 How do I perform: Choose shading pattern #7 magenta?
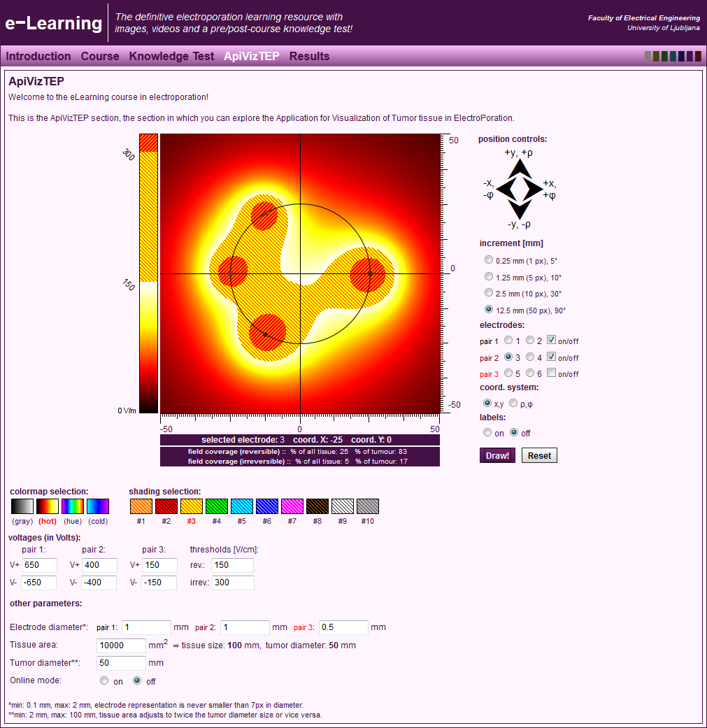tap(292, 506)
